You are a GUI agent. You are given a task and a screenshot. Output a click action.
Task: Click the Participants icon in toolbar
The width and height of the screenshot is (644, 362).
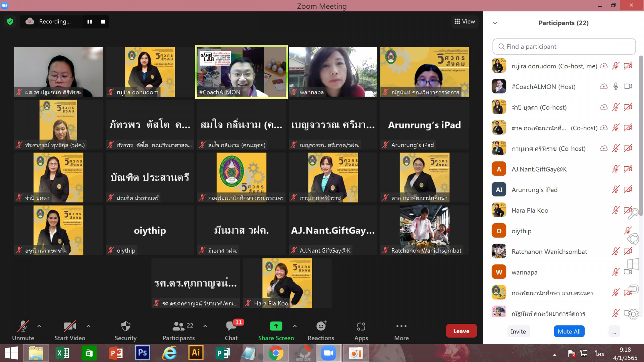point(178,326)
